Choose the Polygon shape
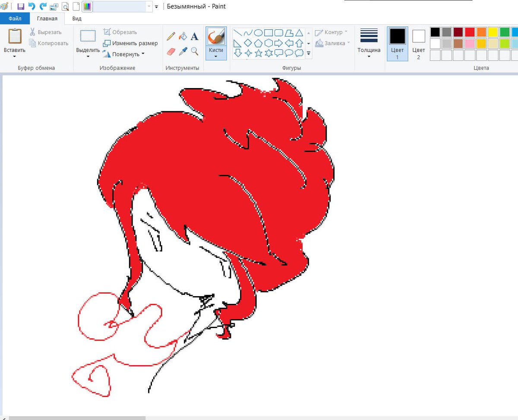 289,33
